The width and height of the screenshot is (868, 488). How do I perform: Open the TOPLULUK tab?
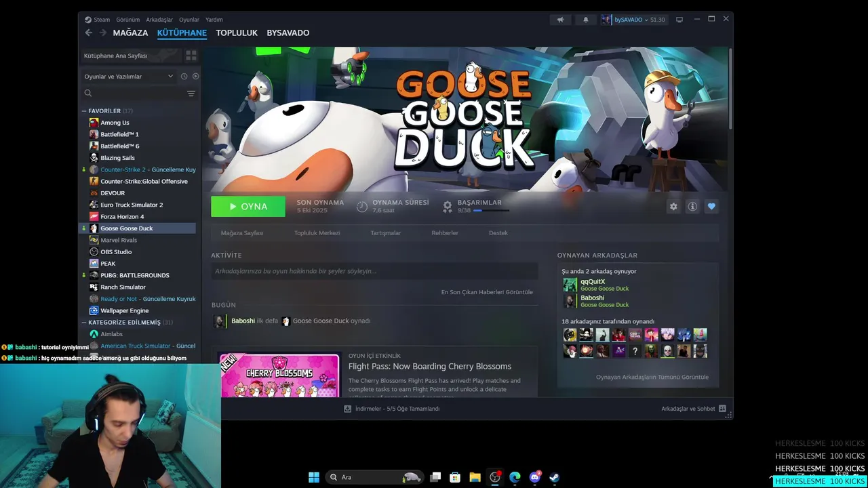[237, 33]
